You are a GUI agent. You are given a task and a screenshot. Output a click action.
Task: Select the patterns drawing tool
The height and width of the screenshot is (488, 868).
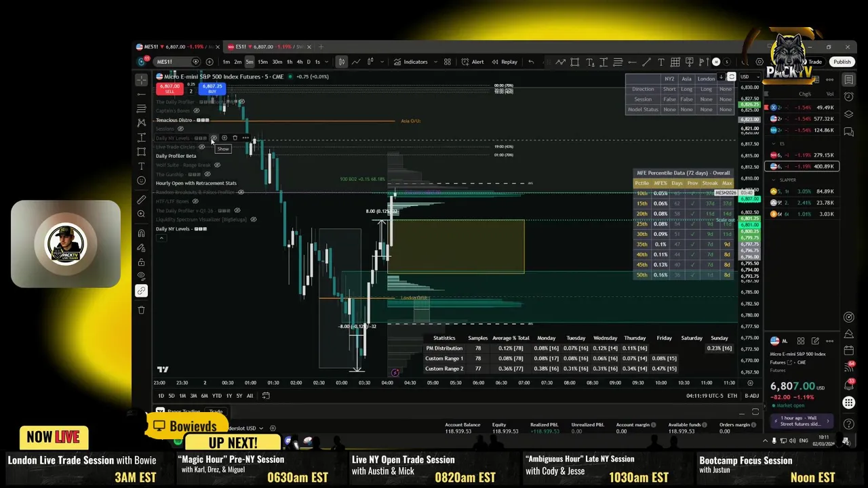[141, 123]
